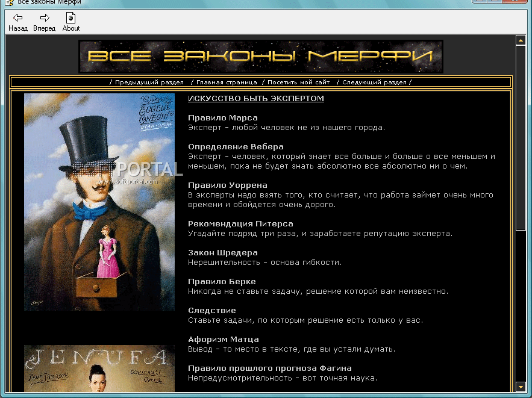
Task: Click text Эксперт - любой человек не из нашего города
Action: (286, 128)
